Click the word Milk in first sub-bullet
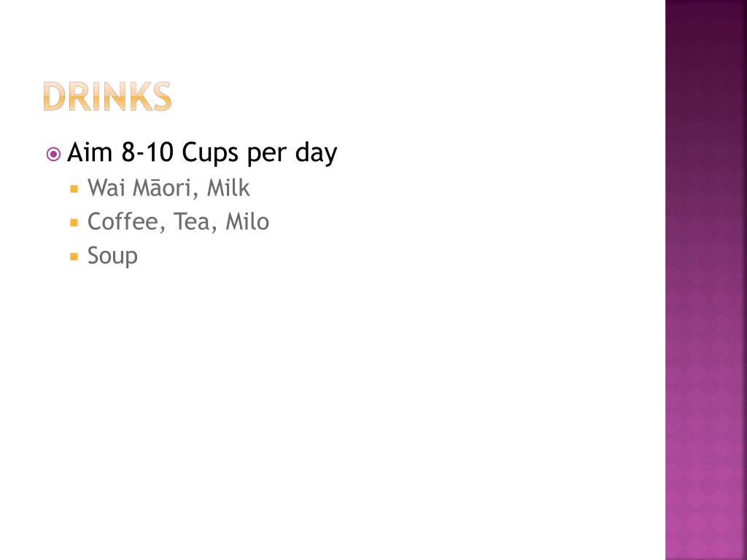 [228, 187]
